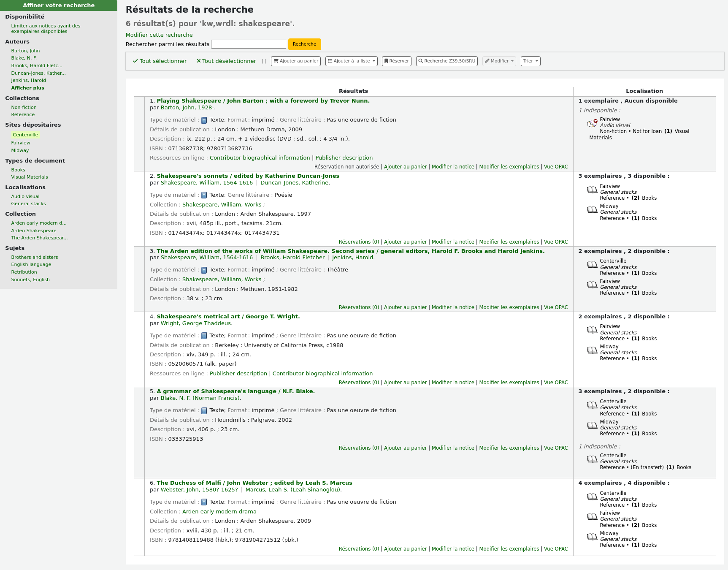Filter by subject Sonnets, English
Screen dimensions: 728x570
30,280
